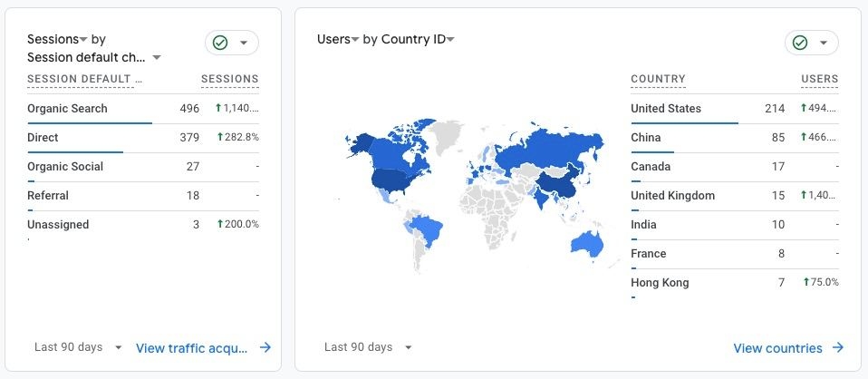Select the Organic Search row
The width and height of the screenshot is (868, 379).
[143, 109]
